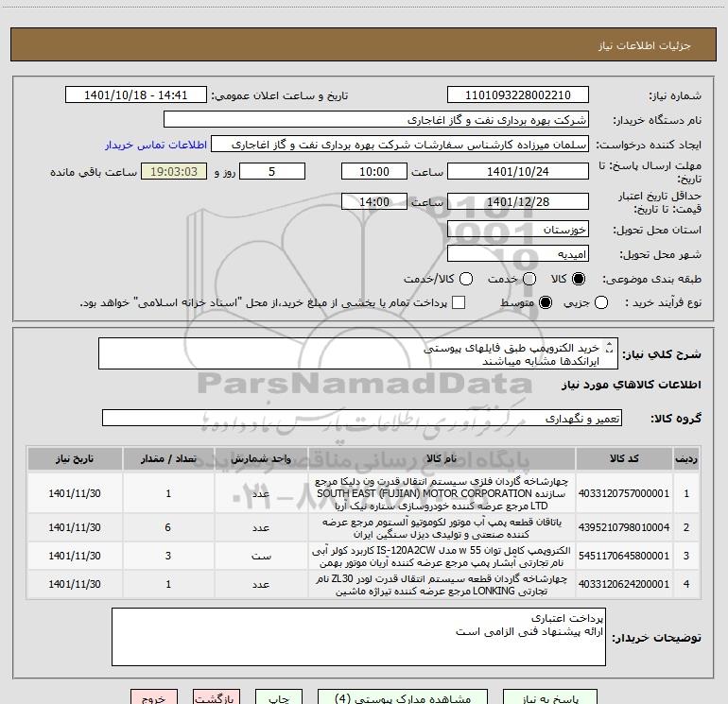Select the کالا radio button
This screenshot has width=728, height=704.
click(579, 279)
